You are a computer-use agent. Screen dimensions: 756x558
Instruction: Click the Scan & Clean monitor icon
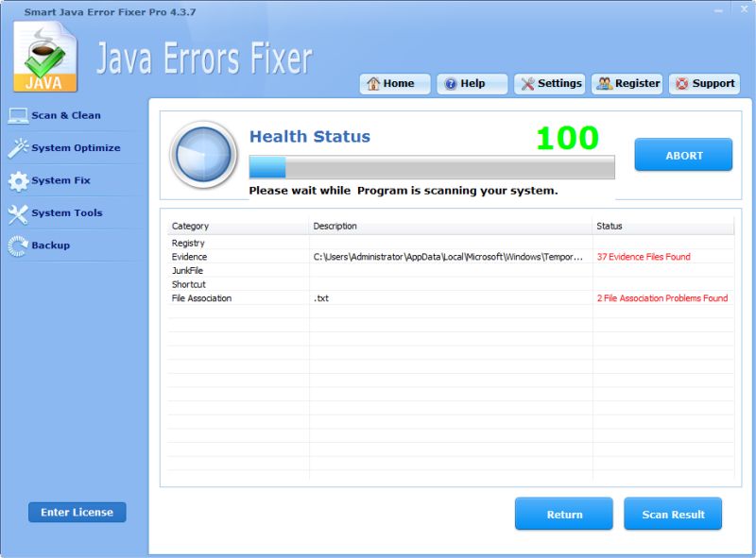point(18,115)
